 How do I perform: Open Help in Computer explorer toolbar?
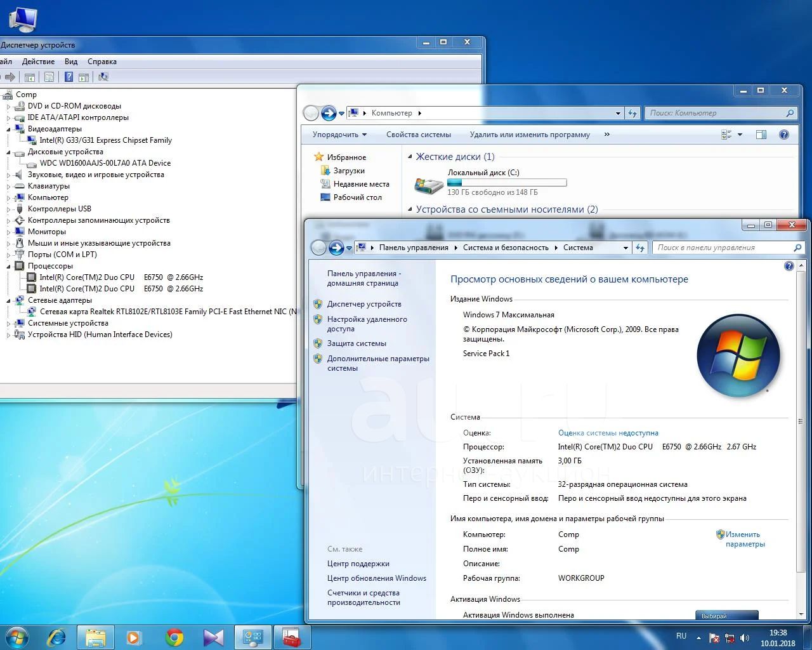coord(784,135)
